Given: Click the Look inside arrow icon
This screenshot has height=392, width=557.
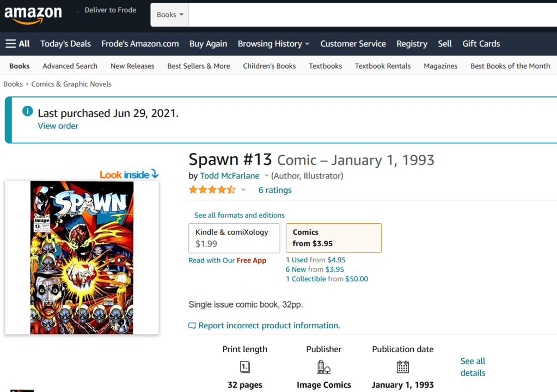Looking at the screenshot, I should [154, 174].
